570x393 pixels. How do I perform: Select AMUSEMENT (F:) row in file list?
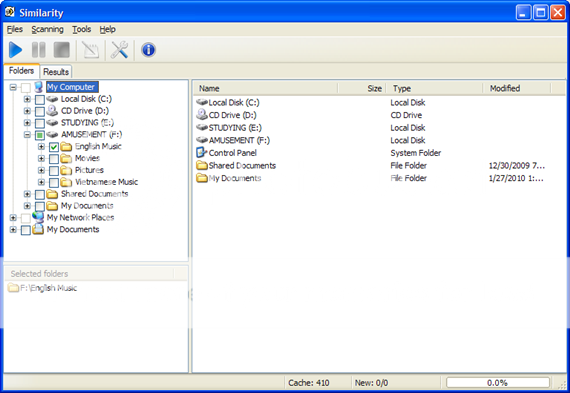378,140
